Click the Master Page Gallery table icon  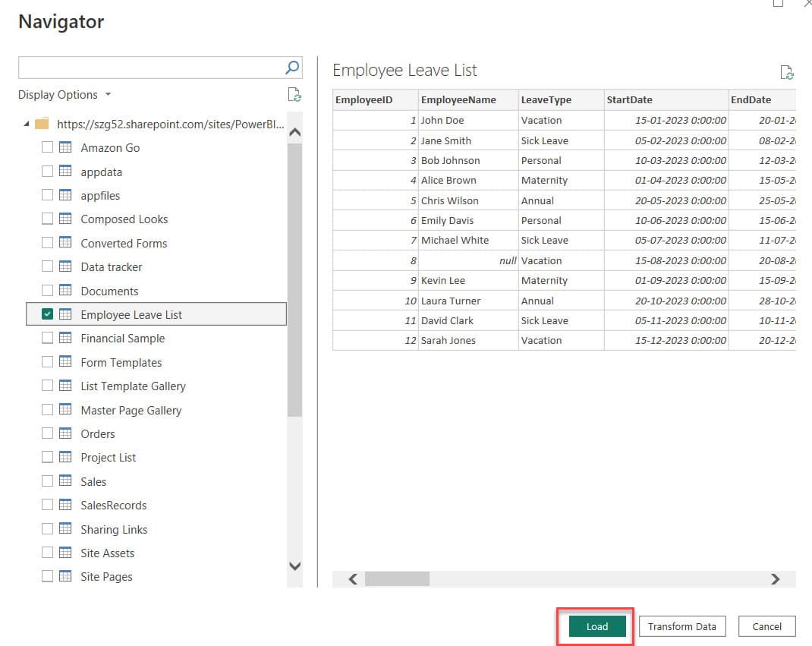[x=65, y=409]
